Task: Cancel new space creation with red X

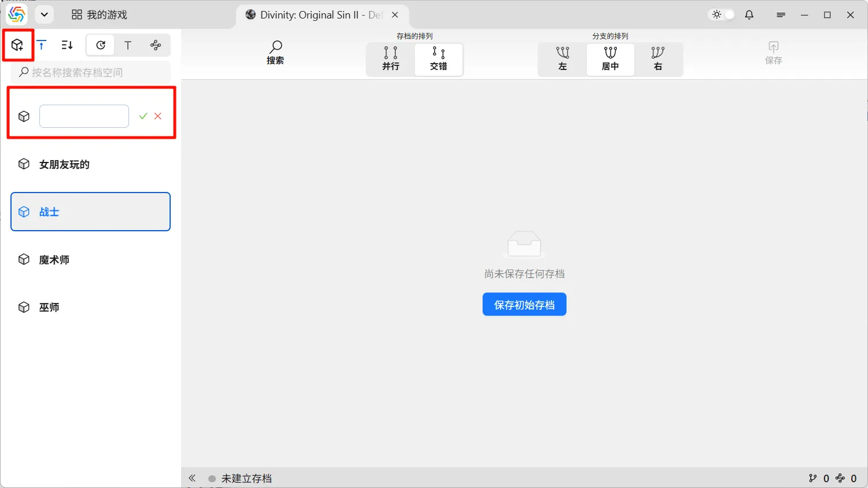Action: coord(158,116)
